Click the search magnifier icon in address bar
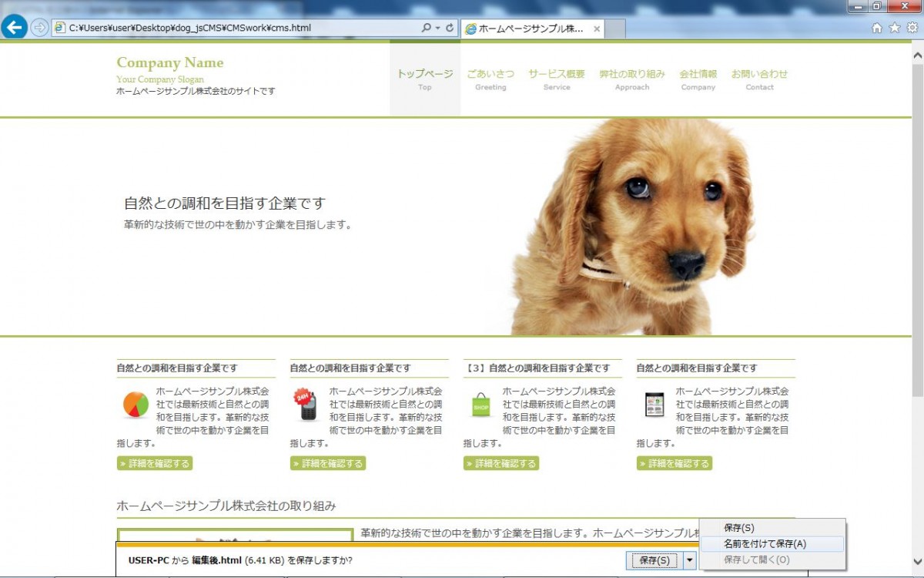The width and height of the screenshot is (924, 578). click(x=427, y=28)
